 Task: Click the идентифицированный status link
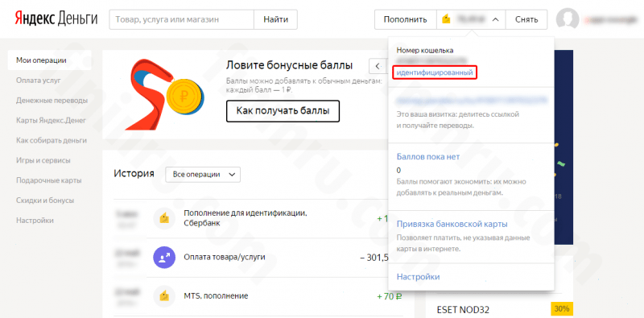pyautogui.click(x=435, y=72)
